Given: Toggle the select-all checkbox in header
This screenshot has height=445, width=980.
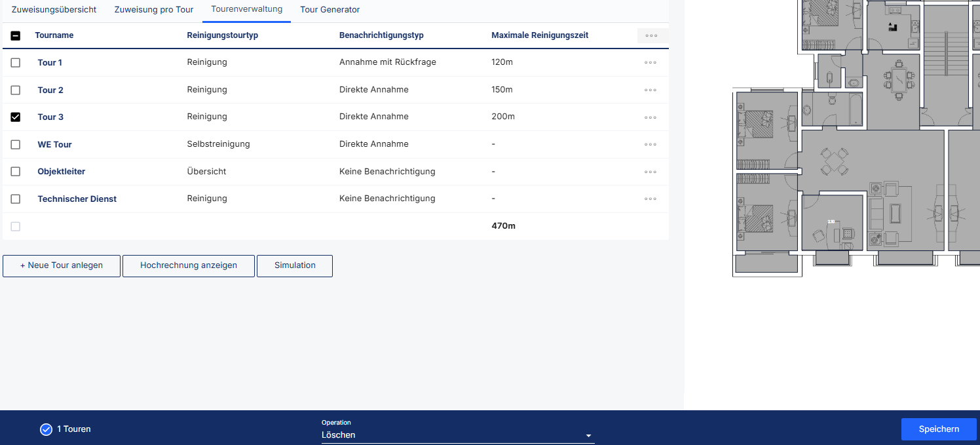Looking at the screenshot, I should [16, 36].
